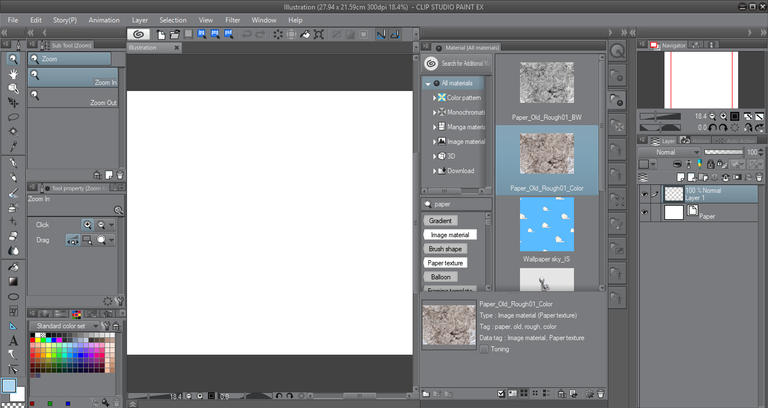
Task: Click the material search field containing paper
Action: [456, 204]
